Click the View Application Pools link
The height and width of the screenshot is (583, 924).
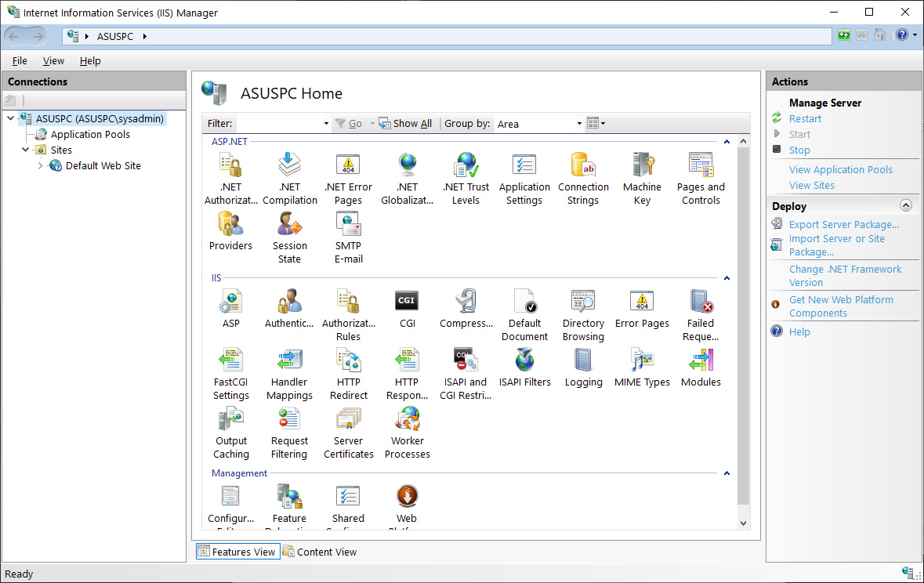(840, 170)
